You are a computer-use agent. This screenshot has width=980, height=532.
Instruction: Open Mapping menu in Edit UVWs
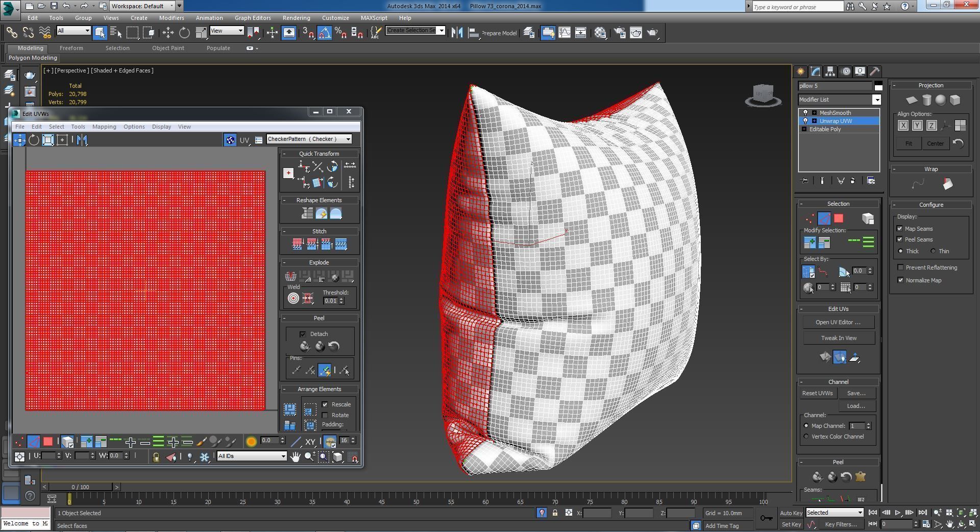click(104, 127)
